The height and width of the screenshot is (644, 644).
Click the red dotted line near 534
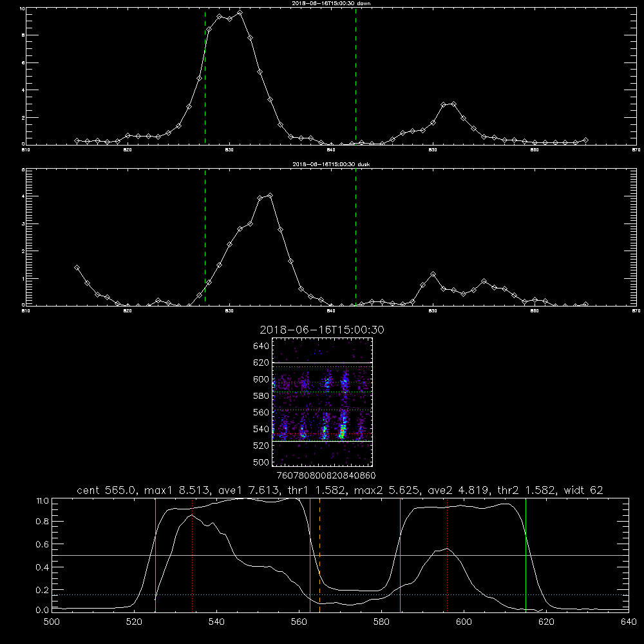(192, 554)
